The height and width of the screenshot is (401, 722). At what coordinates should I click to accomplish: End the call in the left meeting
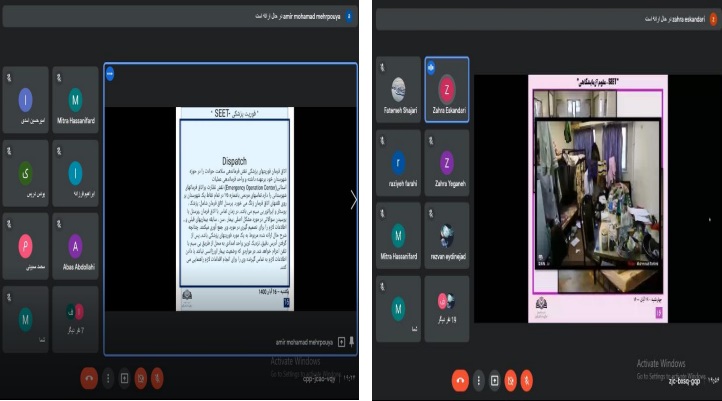click(88, 380)
